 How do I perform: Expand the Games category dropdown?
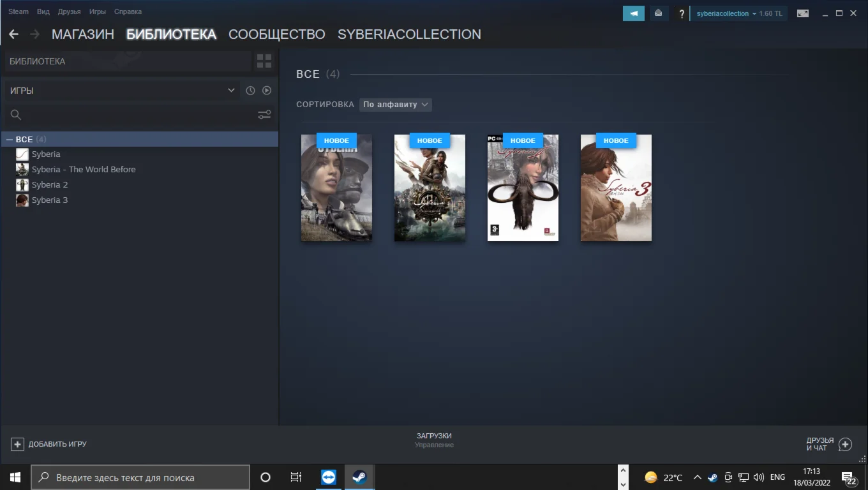pos(231,91)
